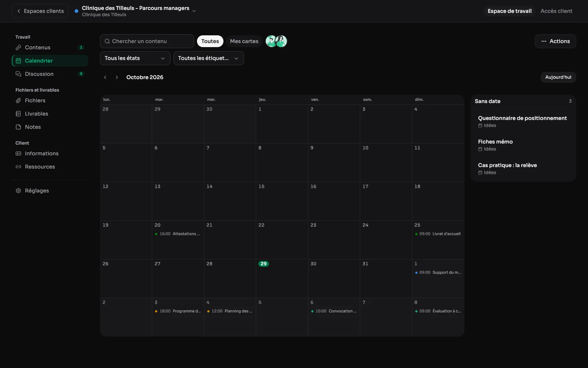This screenshot has width=588, height=368.
Task: Click the Fichiers paperclip icon
Action: point(18,100)
